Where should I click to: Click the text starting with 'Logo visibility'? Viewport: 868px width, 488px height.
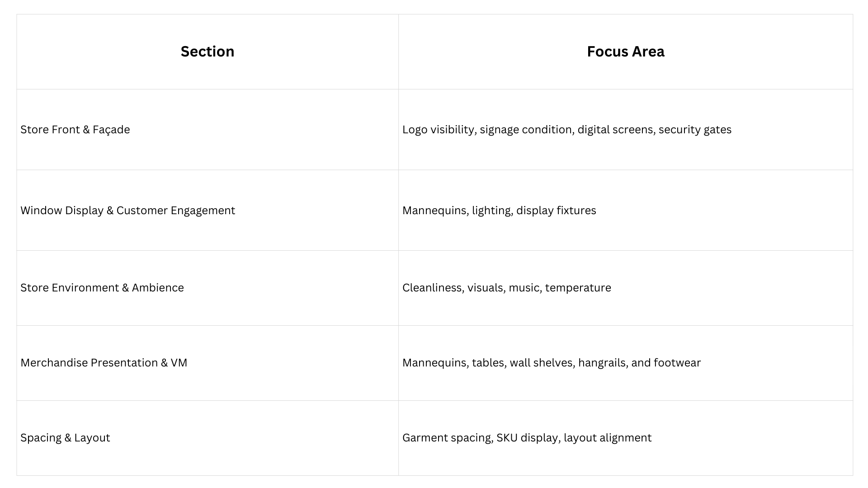566,130
